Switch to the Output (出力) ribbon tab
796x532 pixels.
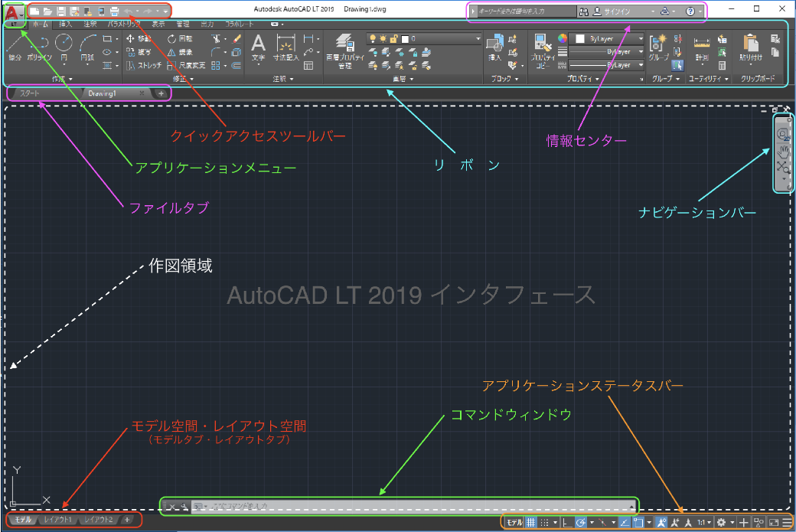click(207, 24)
